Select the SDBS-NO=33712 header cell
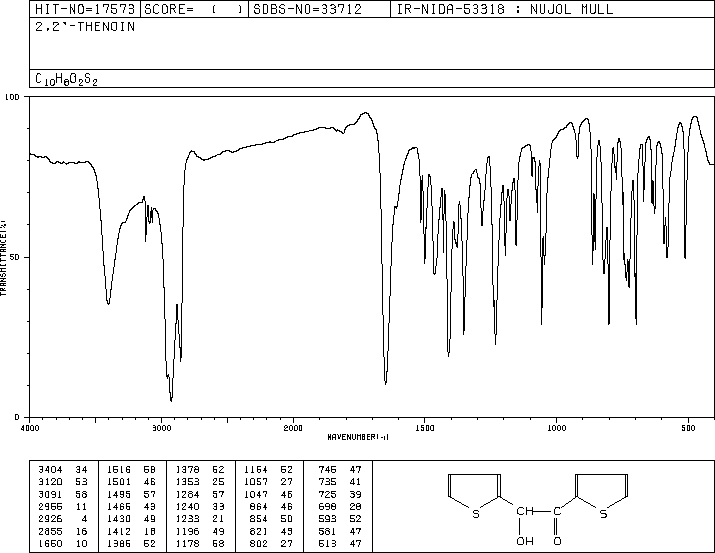 (x=307, y=9)
